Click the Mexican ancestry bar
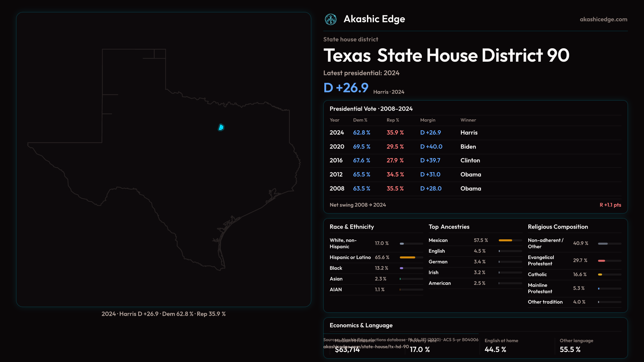This screenshot has width=644, height=362. (x=506, y=240)
